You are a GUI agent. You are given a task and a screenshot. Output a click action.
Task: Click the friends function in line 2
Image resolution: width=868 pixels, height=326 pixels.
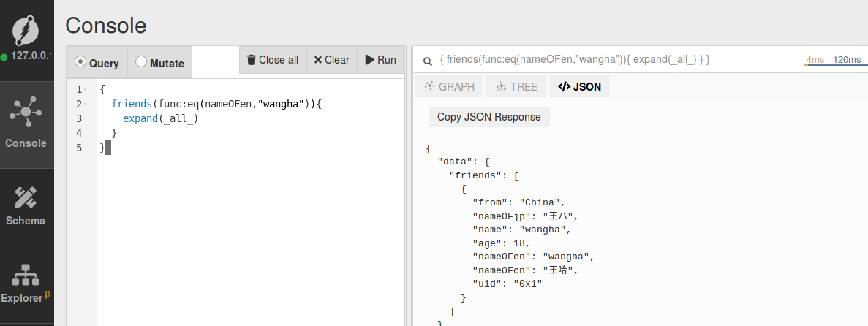(x=132, y=104)
